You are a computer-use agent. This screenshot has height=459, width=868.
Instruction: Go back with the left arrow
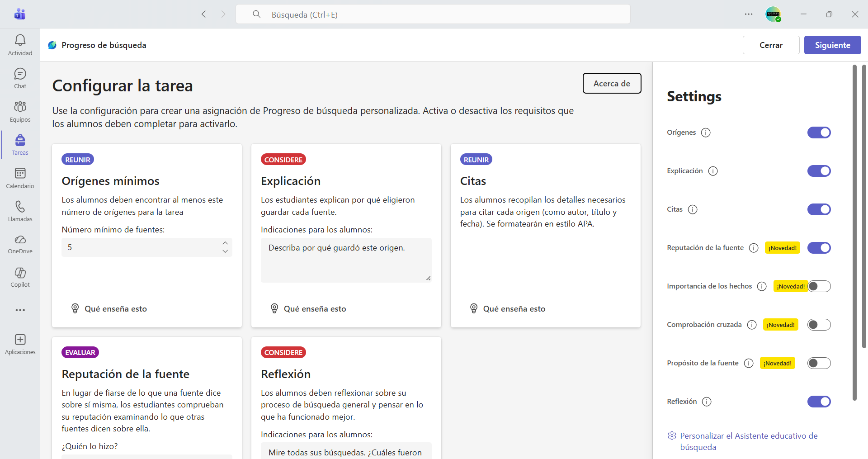point(204,14)
